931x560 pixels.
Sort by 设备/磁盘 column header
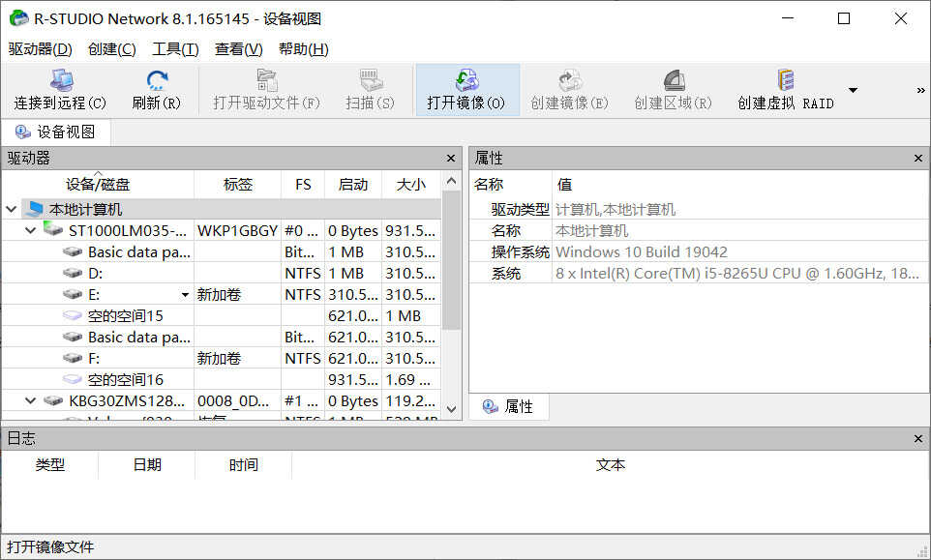click(98, 185)
